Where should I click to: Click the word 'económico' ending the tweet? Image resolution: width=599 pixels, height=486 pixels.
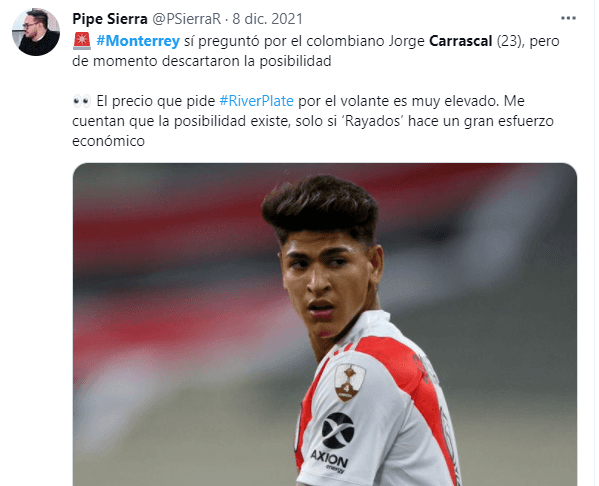(x=108, y=141)
